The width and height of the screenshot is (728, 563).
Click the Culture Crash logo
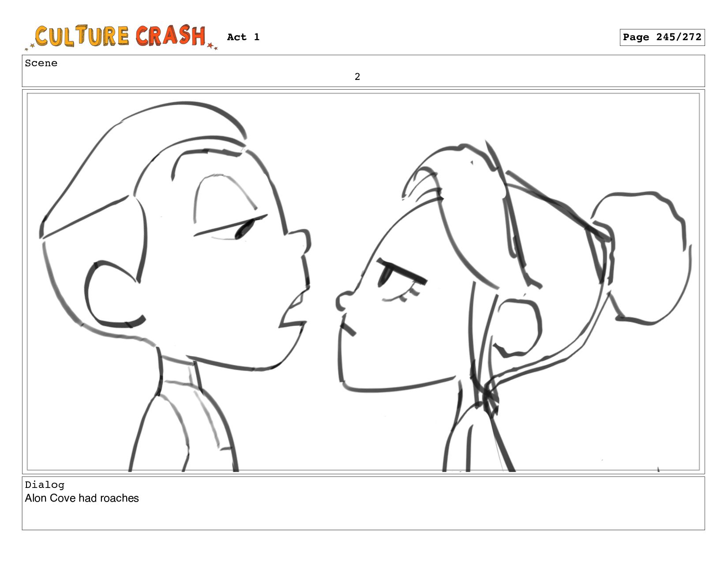[x=121, y=37]
